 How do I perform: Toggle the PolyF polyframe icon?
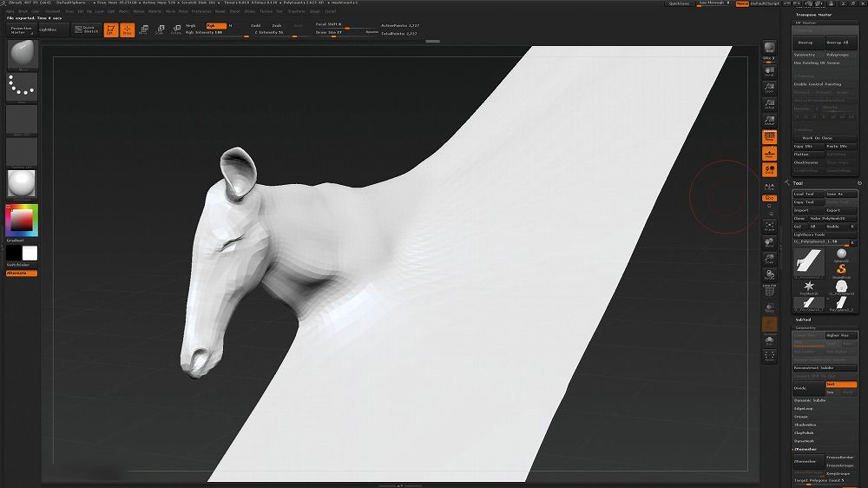[769, 291]
